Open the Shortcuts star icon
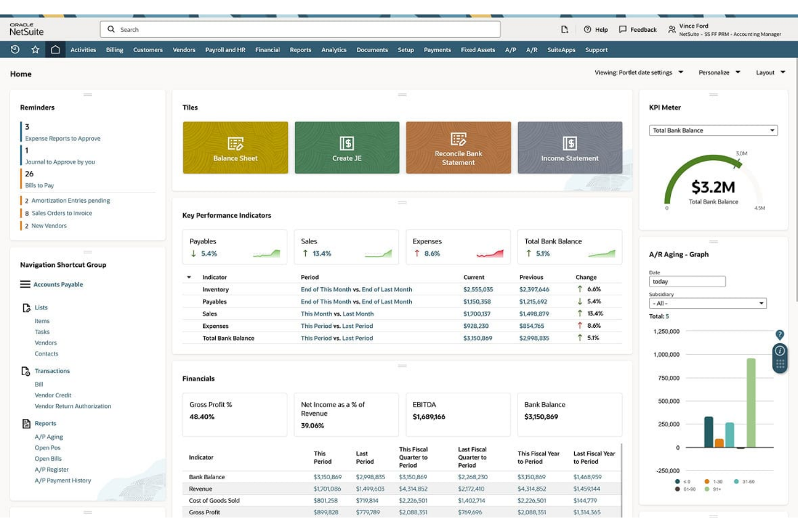Screen dimensions: 798x532 point(35,50)
